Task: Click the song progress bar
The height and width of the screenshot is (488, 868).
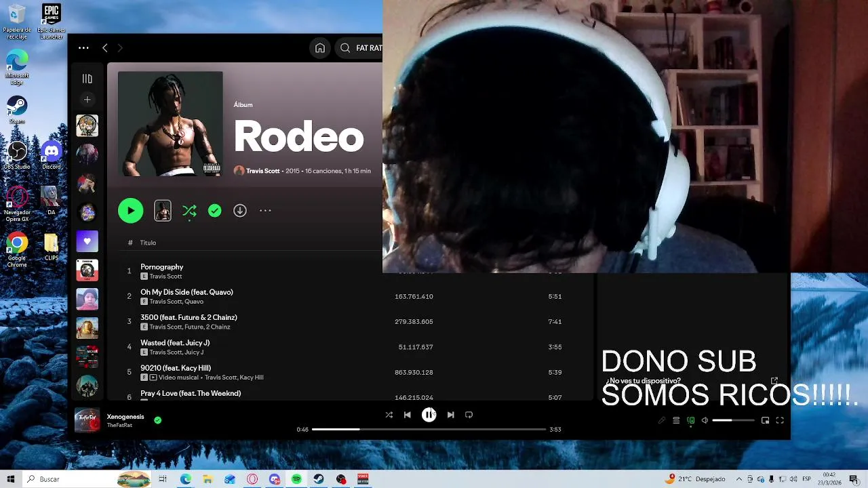Action: click(429, 429)
